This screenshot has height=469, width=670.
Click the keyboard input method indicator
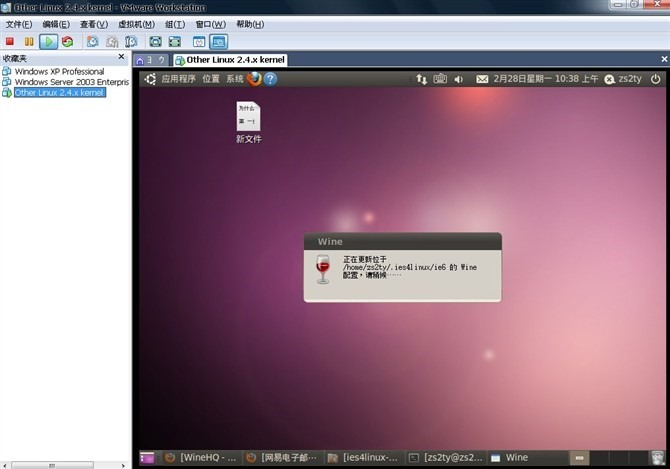click(x=440, y=79)
